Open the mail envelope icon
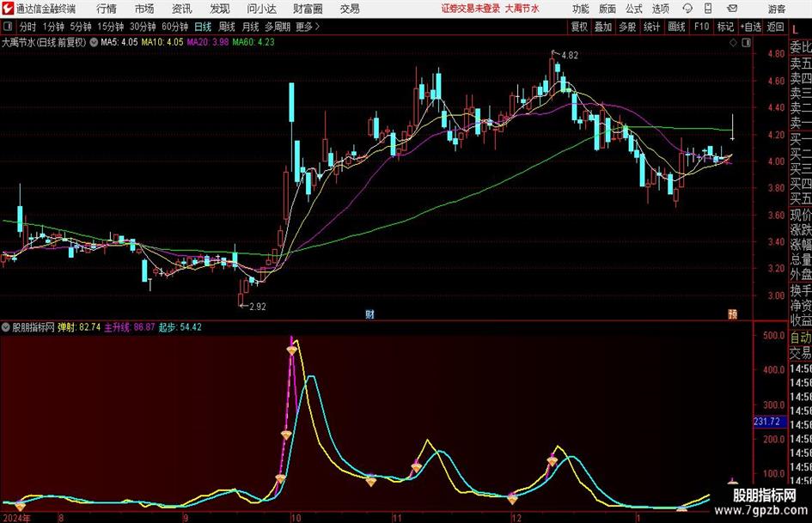 732,9
